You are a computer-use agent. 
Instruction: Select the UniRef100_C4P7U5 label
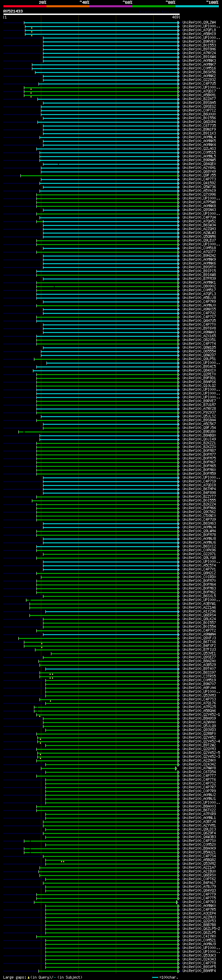[199, 84]
